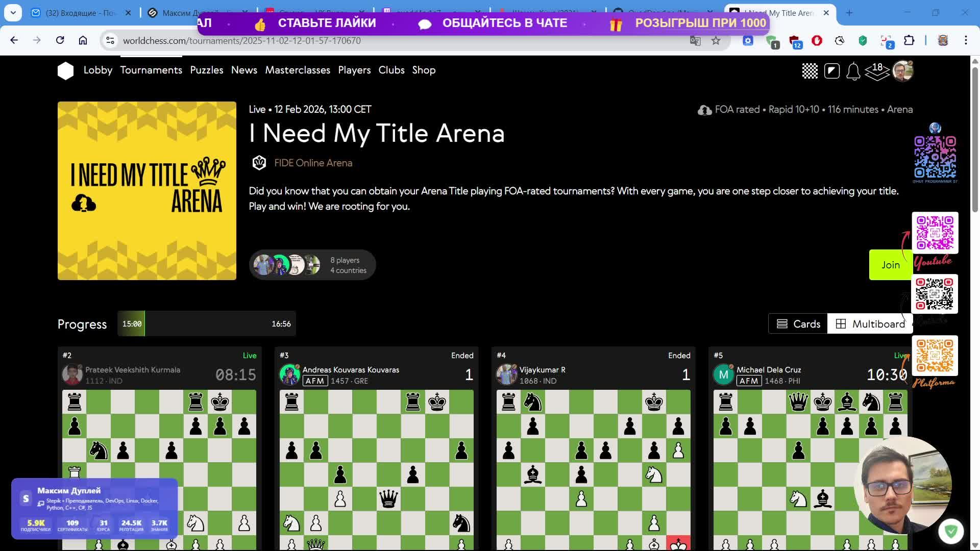
Task: Switch view to Multiboard
Action: click(870, 324)
